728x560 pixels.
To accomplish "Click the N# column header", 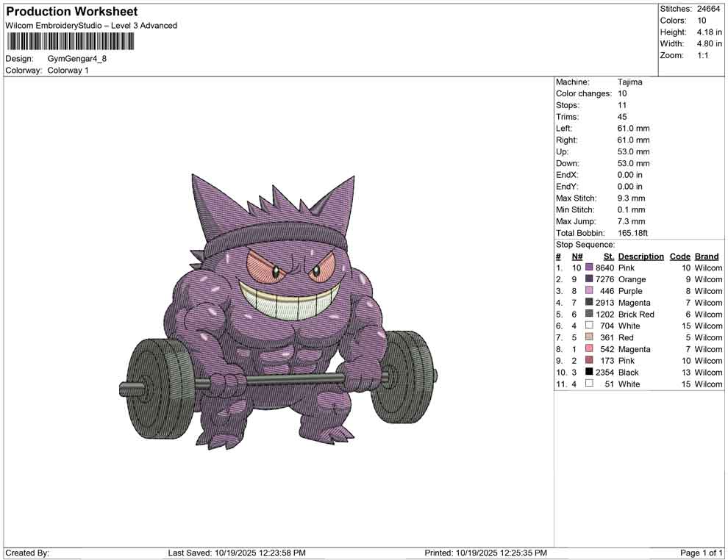I will click(x=577, y=256).
